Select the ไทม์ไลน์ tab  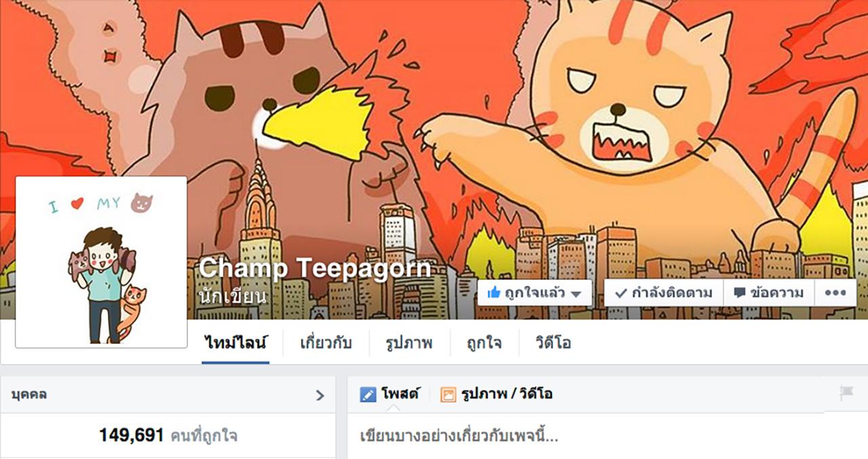[236, 342]
